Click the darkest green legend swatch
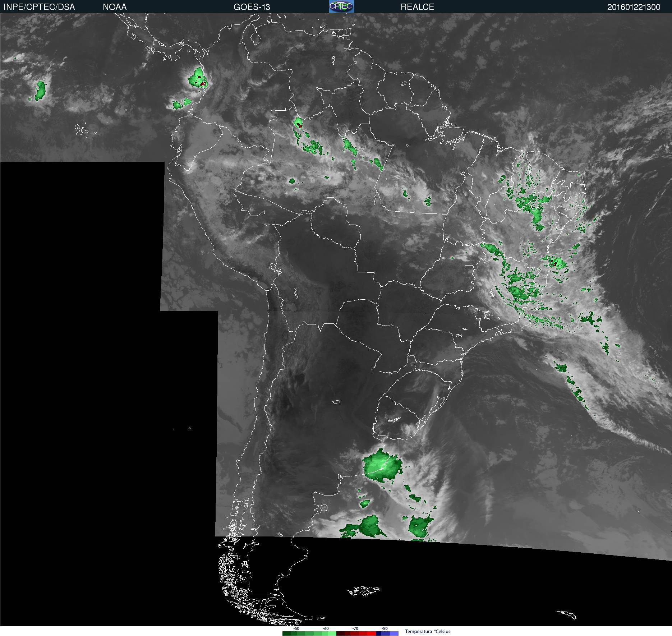The image size is (672, 636). click(x=287, y=633)
